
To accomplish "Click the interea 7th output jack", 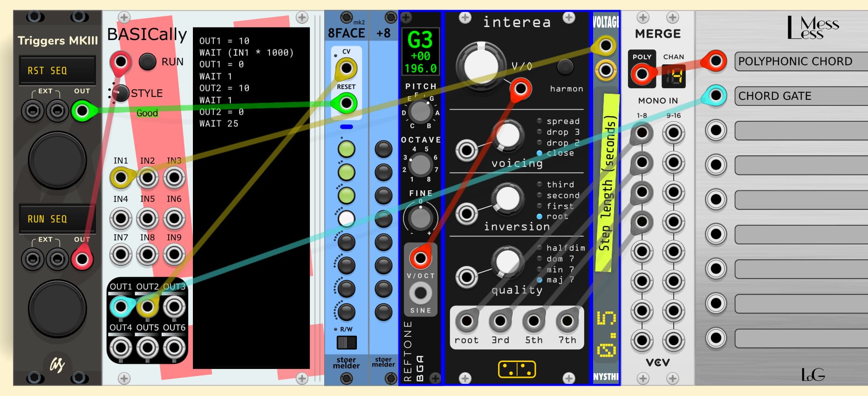I will click(x=567, y=321).
